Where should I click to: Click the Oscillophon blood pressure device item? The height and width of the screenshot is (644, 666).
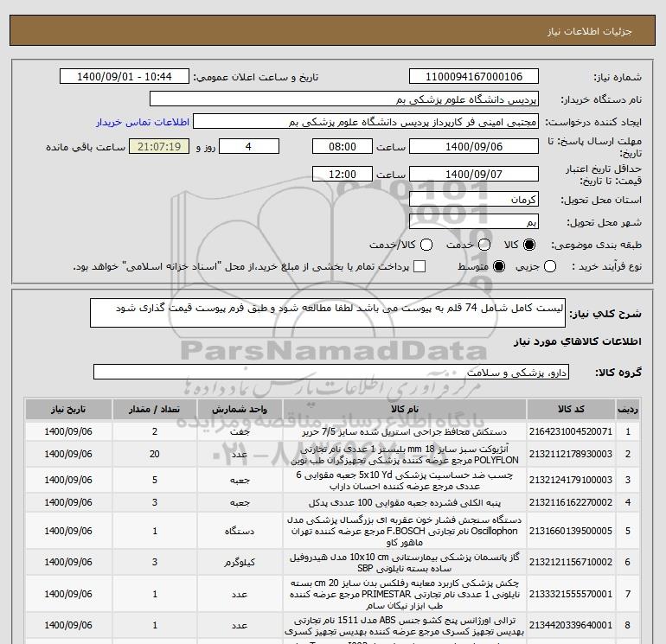point(405,531)
